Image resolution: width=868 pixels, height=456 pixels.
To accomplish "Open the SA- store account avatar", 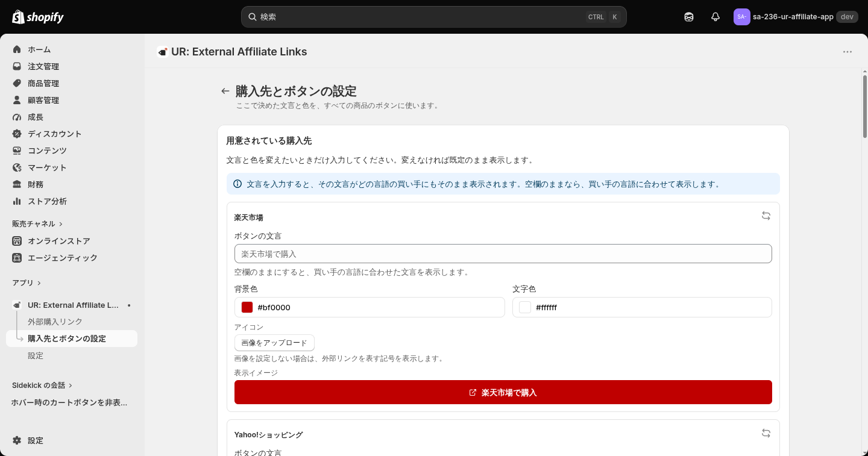I will pyautogui.click(x=741, y=17).
